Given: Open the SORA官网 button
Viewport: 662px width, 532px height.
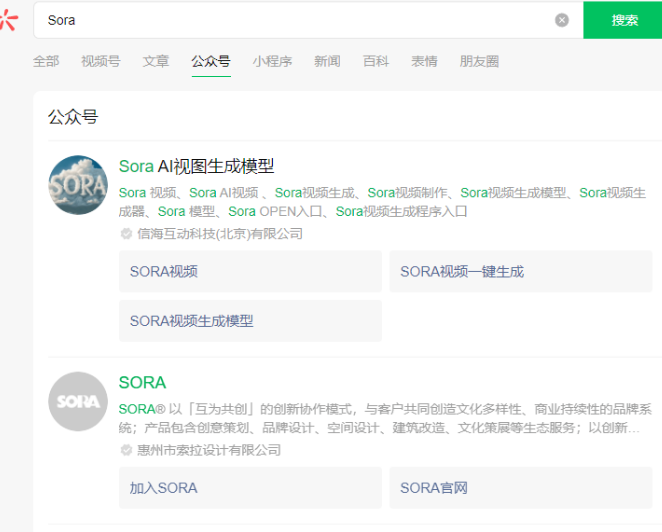Looking at the screenshot, I should [x=521, y=488].
